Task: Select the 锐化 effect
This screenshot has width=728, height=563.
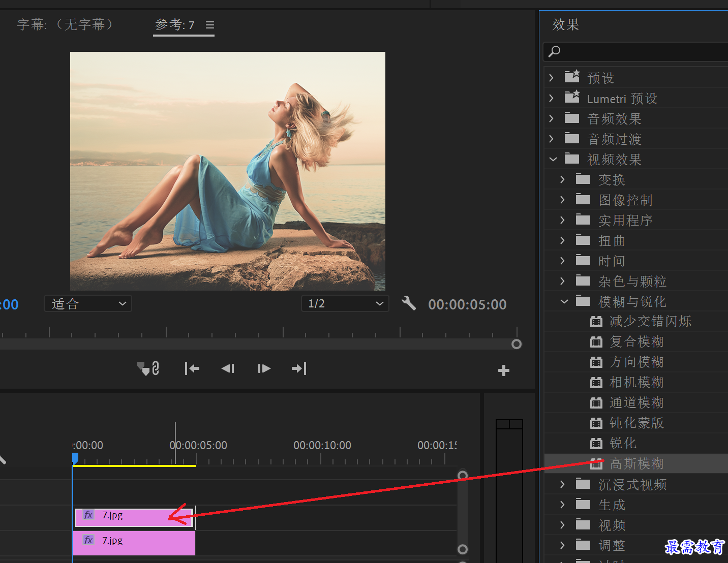Action: click(623, 443)
